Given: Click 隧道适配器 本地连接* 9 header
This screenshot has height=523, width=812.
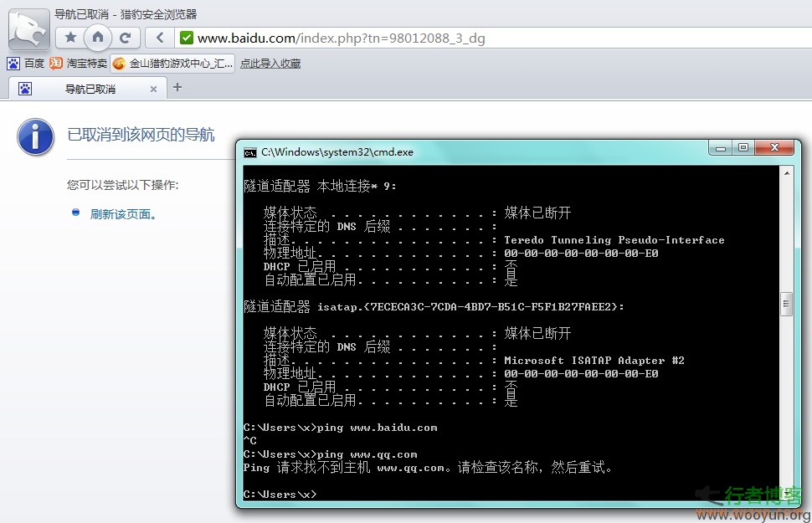Looking at the screenshot, I should pos(320,186).
